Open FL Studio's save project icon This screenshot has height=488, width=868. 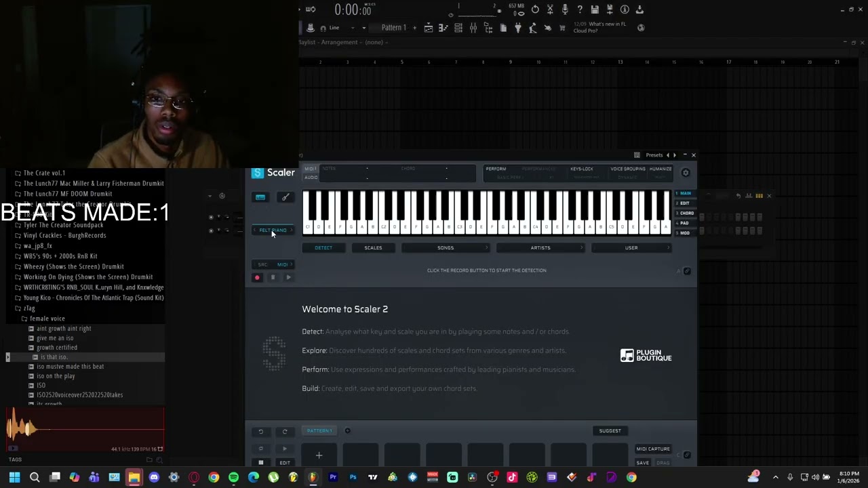pyautogui.click(x=595, y=9)
